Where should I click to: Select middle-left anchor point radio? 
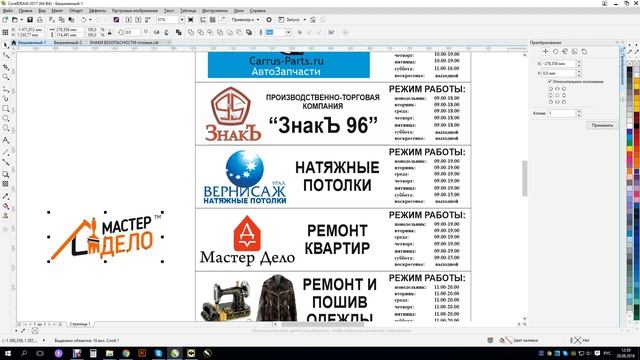[551, 95]
